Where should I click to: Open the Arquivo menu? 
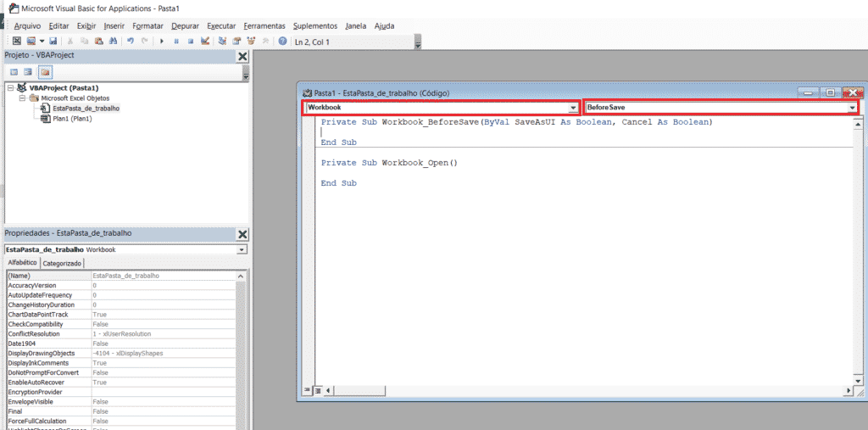click(x=27, y=26)
